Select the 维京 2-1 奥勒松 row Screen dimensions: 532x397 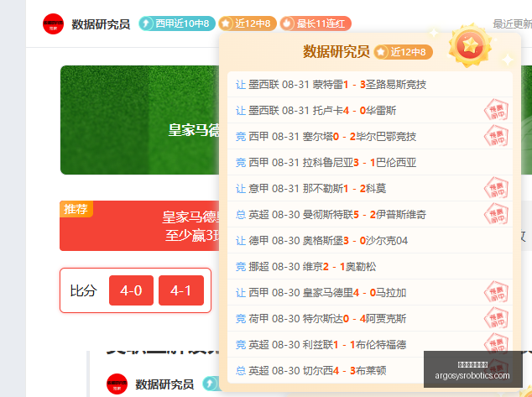pos(370,266)
